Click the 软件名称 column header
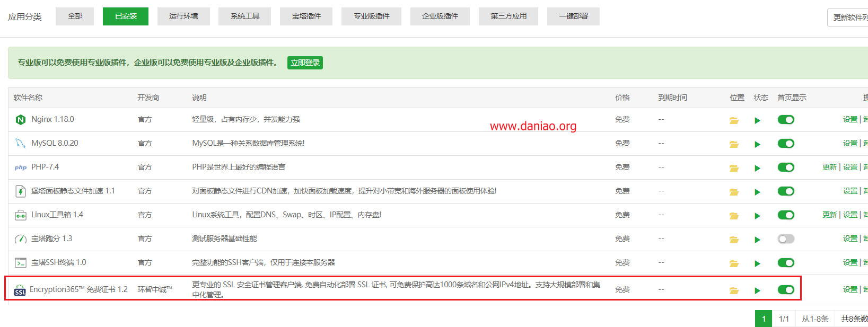This screenshot has height=327, width=868. pos(28,98)
